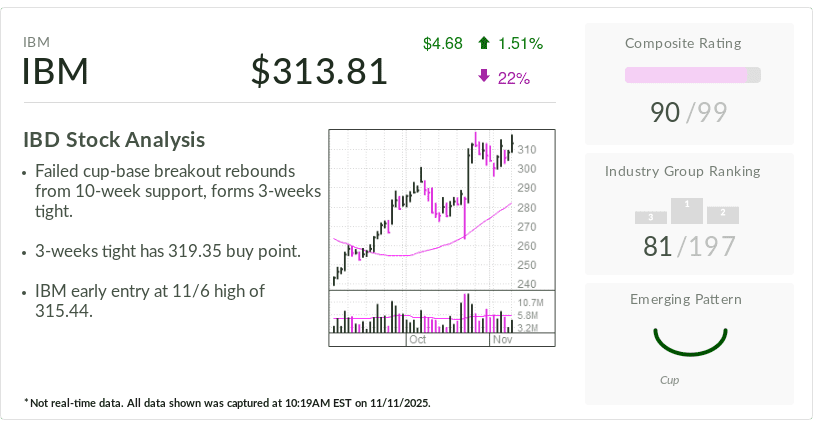
Task: Click the IBD Stock Analysis heading
Action: pyautogui.click(x=114, y=140)
